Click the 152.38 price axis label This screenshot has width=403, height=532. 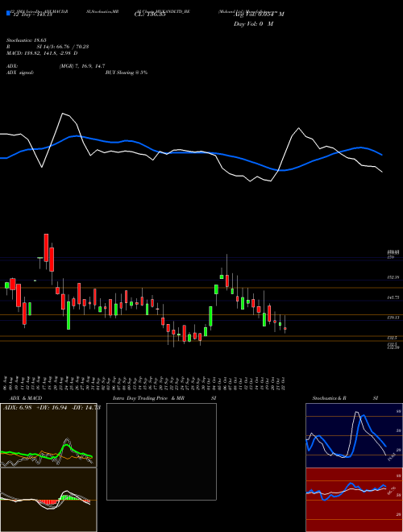point(393,277)
